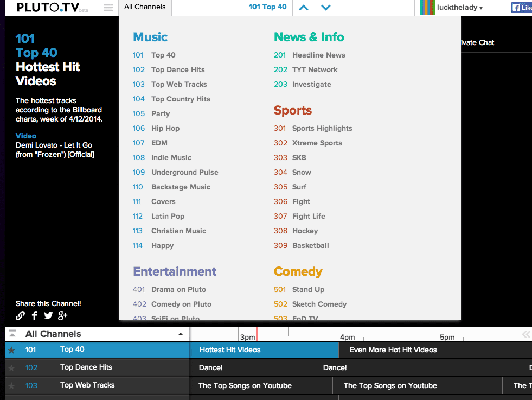The height and width of the screenshot is (400, 532).
Task: Favorite channel 102 Top Dance Hits star
Action: click(x=11, y=368)
